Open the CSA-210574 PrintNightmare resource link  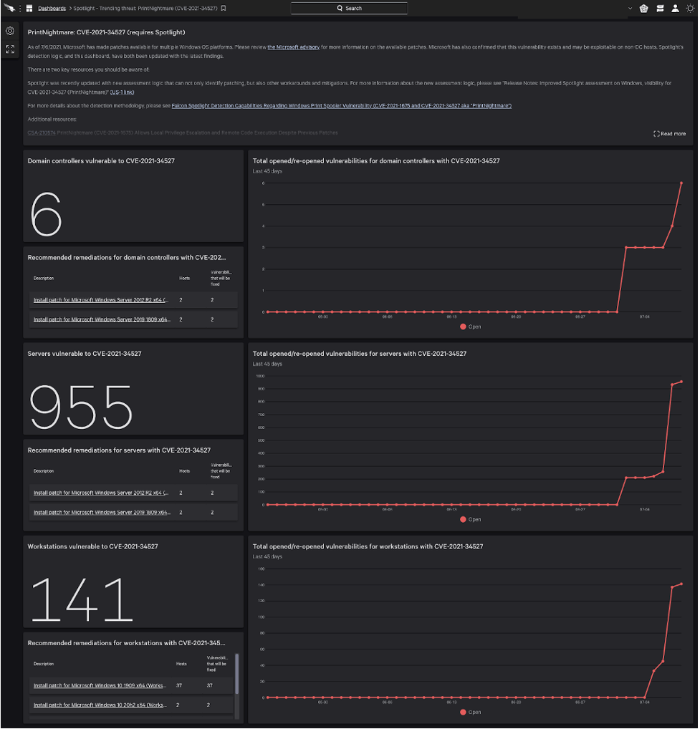click(41, 132)
